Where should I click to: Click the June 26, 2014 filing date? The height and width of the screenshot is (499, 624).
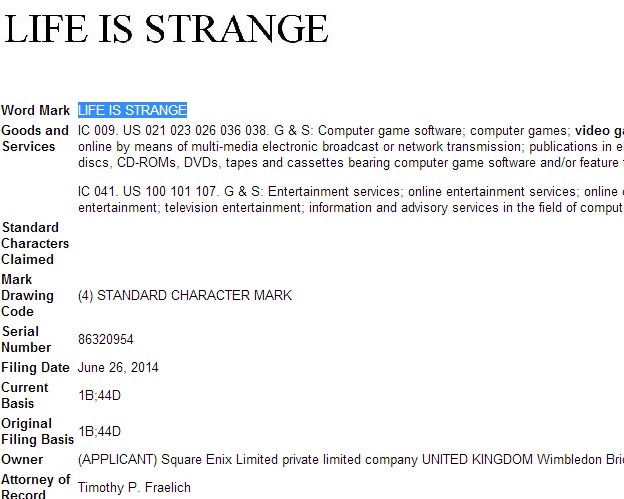tap(118, 367)
